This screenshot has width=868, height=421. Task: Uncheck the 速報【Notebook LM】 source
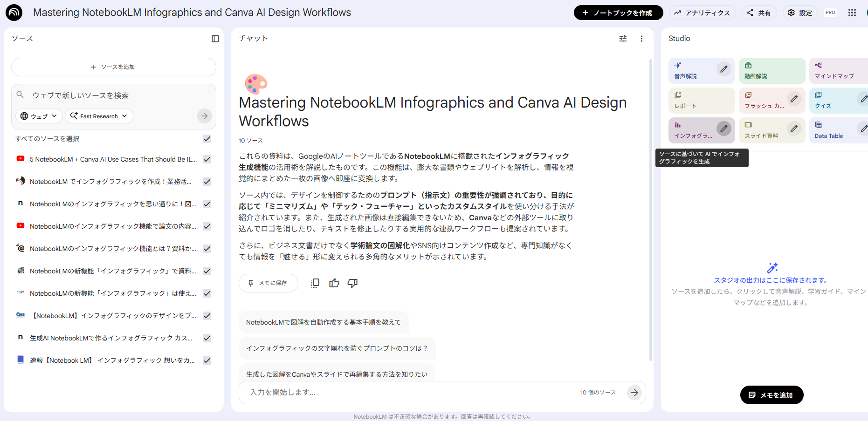tap(207, 360)
